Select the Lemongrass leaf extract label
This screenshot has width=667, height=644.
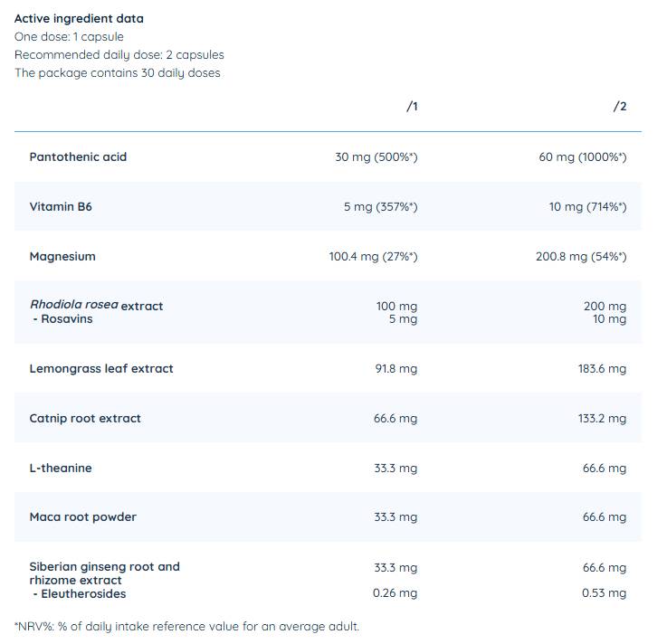101,369
